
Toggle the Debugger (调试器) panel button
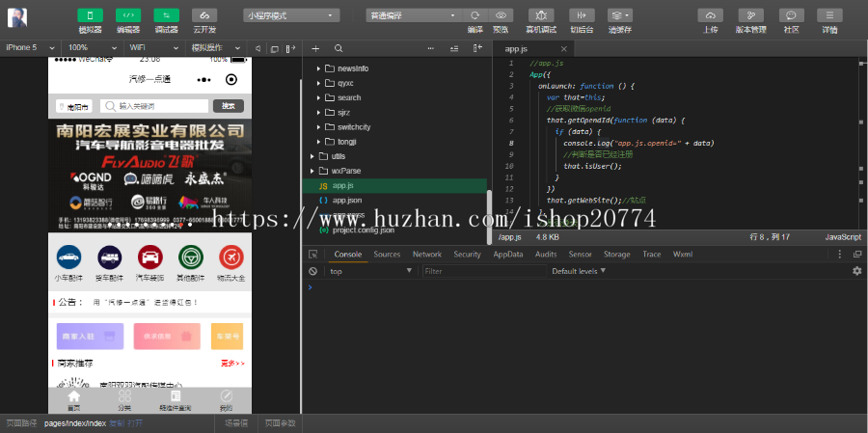point(167,15)
